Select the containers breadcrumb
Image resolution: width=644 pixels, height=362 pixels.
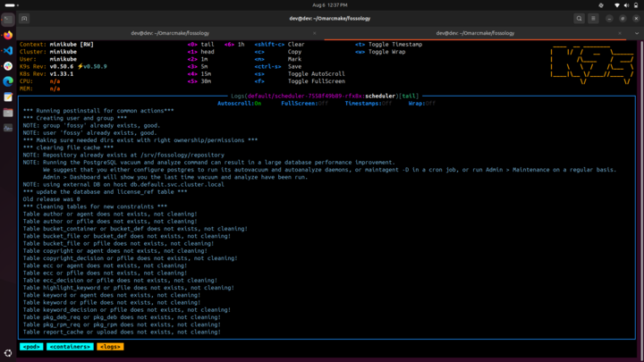70,347
